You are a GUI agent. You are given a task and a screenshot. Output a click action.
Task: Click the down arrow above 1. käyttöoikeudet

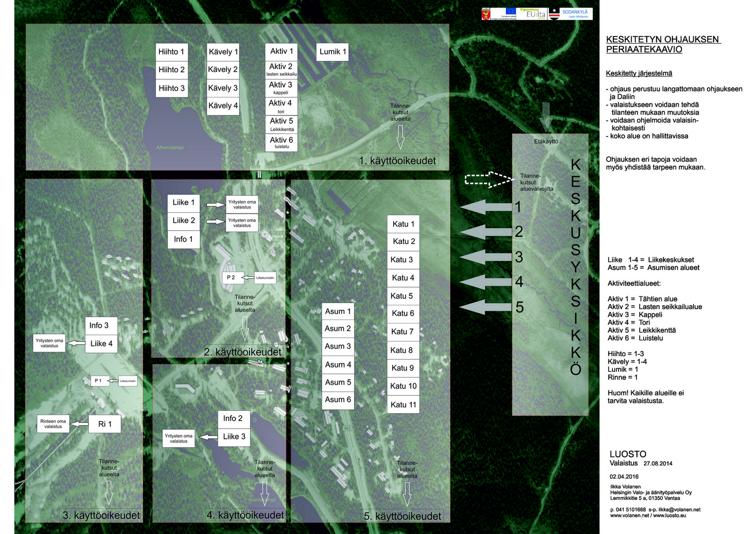coord(400,137)
